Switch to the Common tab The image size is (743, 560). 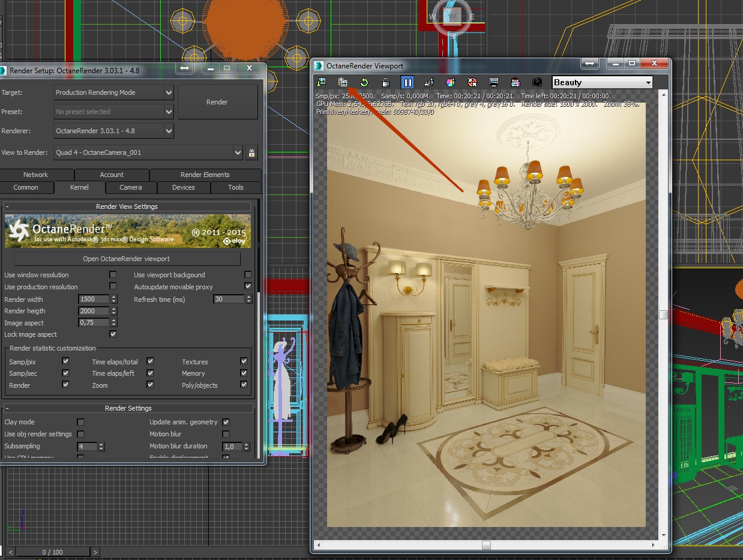(x=26, y=187)
